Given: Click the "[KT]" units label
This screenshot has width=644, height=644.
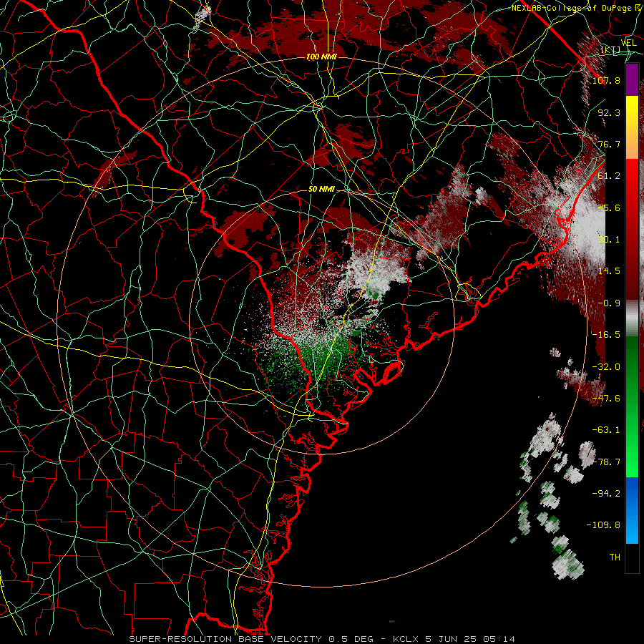Looking at the screenshot, I should pyautogui.click(x=610, y=50).
